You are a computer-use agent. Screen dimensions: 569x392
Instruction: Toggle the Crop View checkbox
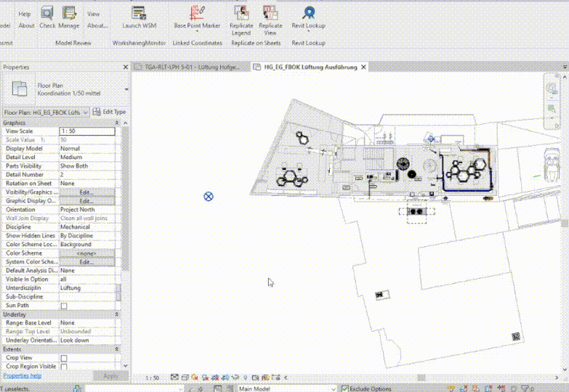[x=63, y=359]
